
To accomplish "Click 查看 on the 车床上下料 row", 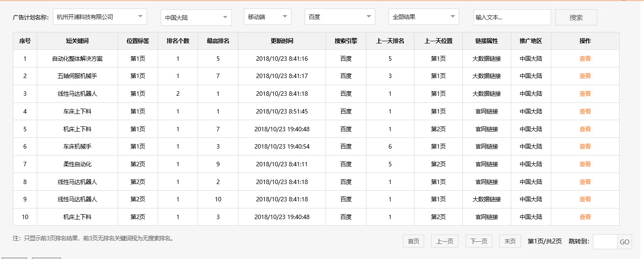I will tap(585, 111).
